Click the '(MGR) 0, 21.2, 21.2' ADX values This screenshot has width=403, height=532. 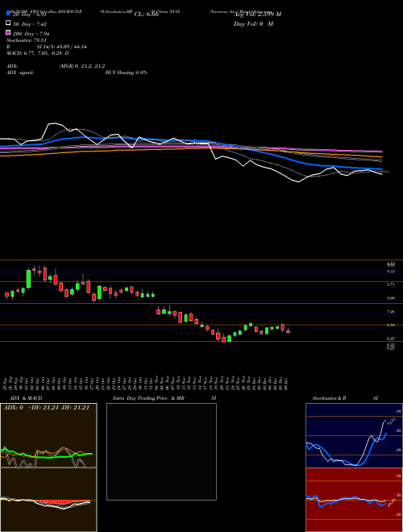pyautogui.click(x=81, y=66)
